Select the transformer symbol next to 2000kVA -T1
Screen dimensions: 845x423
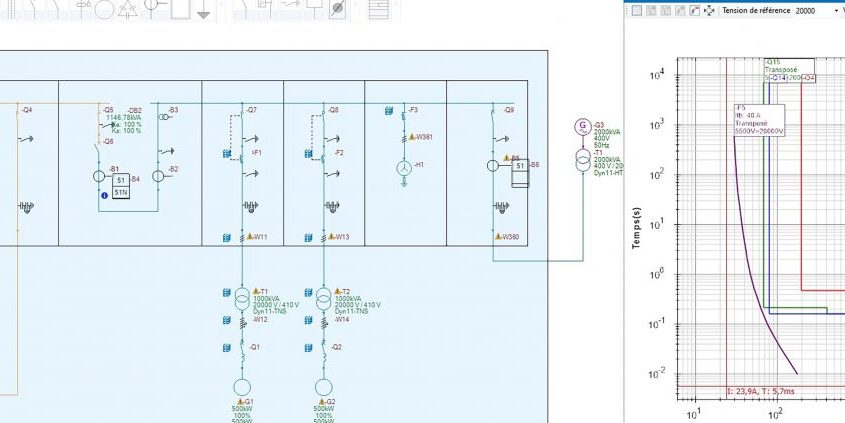click(583, 161)
